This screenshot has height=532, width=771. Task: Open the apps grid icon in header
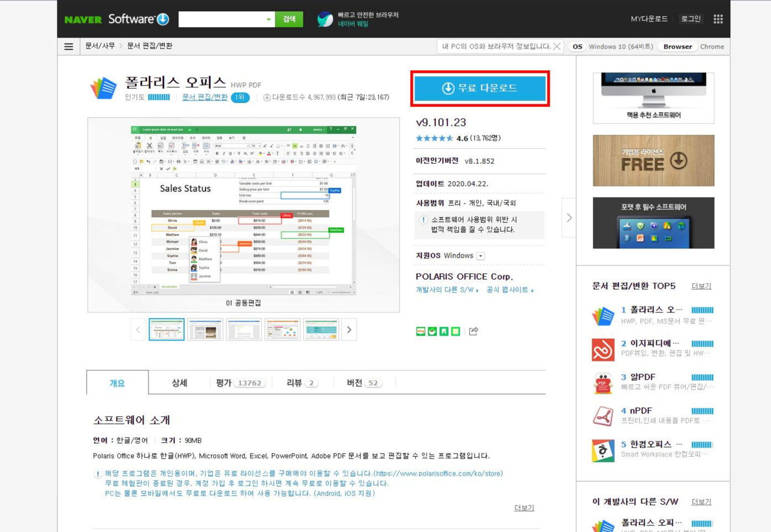click(718, 19)
